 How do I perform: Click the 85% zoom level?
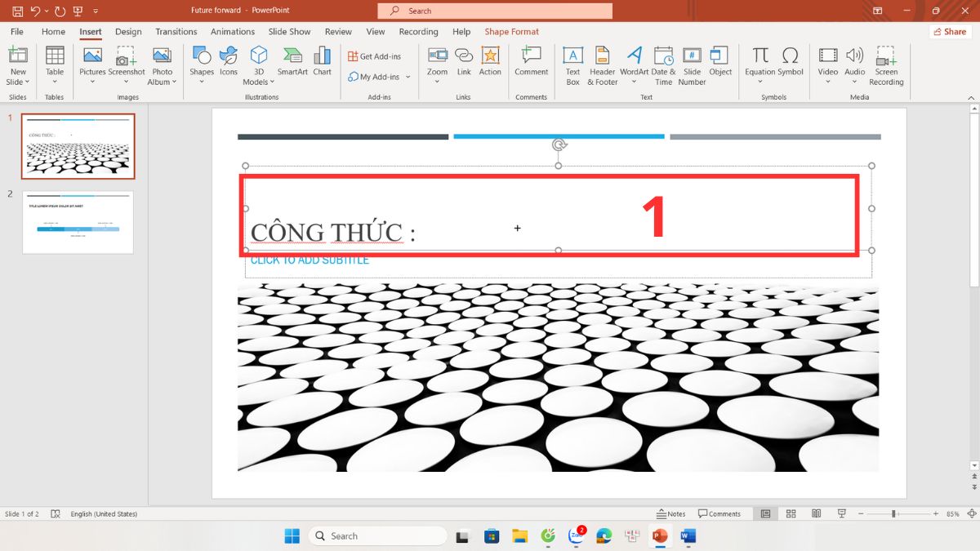tap(953, 513)
